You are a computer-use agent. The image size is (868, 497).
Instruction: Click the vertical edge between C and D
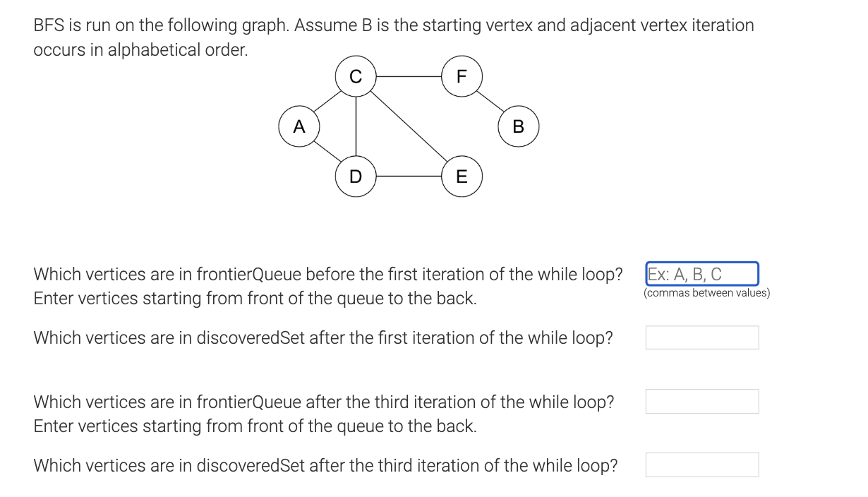356,127
